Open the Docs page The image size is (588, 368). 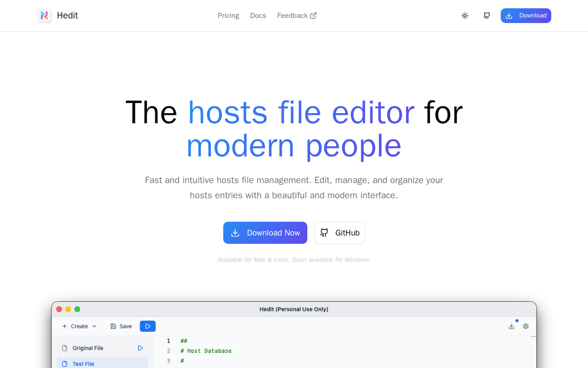pyautogui.click(x=258, y=16)
